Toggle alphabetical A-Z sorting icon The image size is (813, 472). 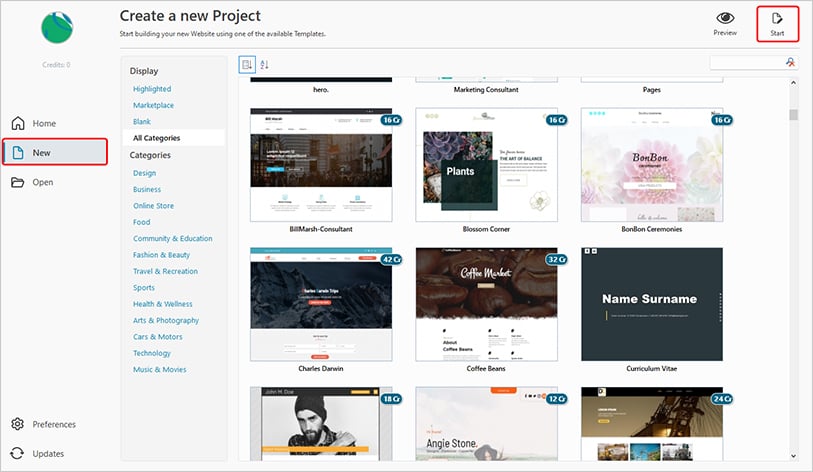point(264,65)
